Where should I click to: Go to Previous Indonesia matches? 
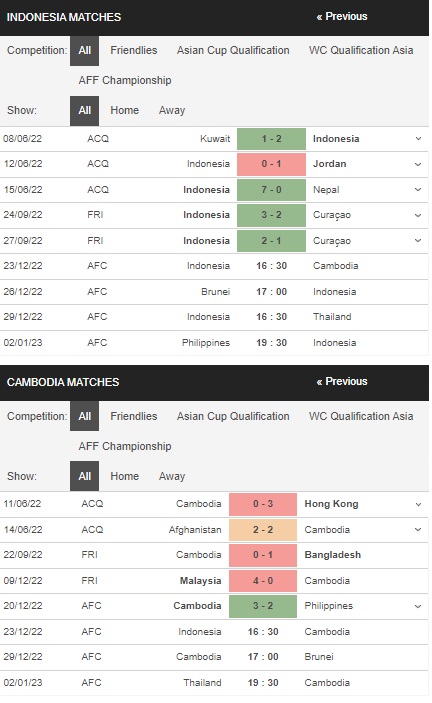(342, 17)
